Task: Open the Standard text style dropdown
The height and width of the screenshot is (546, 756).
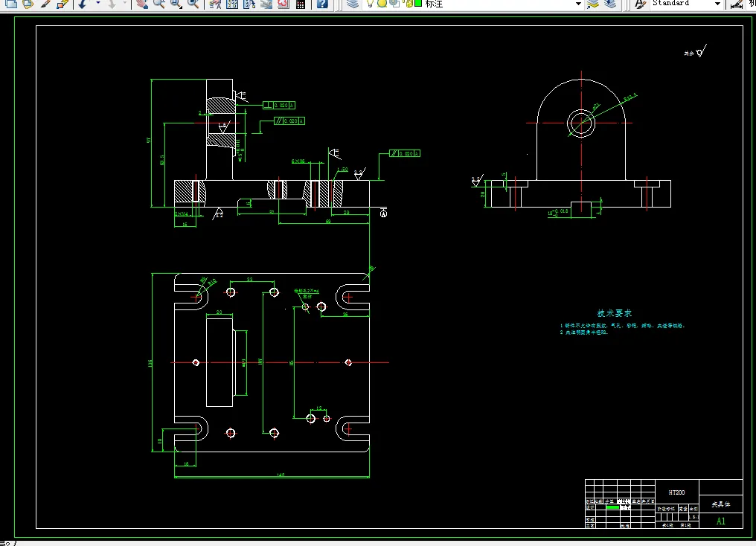Action: [x=717, y=4]
